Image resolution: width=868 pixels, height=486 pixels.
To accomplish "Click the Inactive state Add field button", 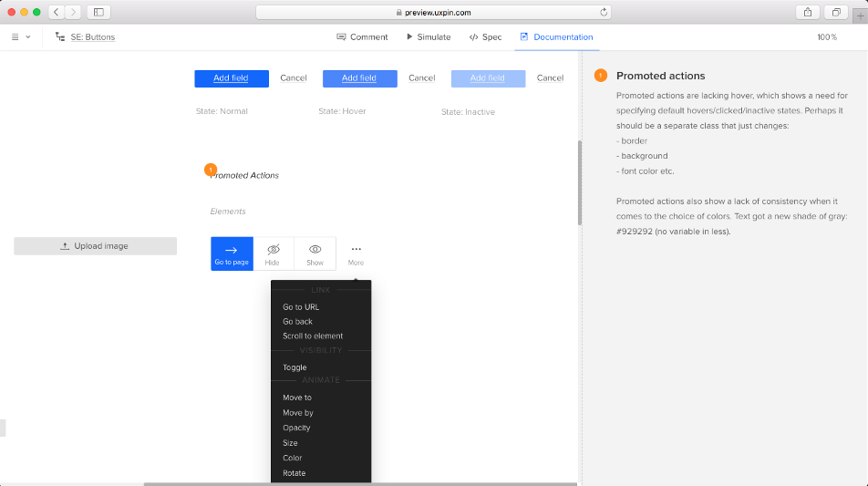I will pyautogui.click(x=489, y=78).
